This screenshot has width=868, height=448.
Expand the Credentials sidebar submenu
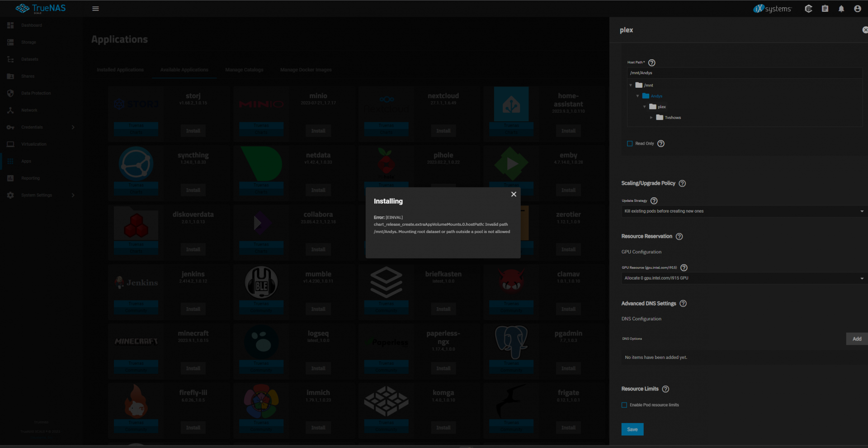[x=73, y=127]
